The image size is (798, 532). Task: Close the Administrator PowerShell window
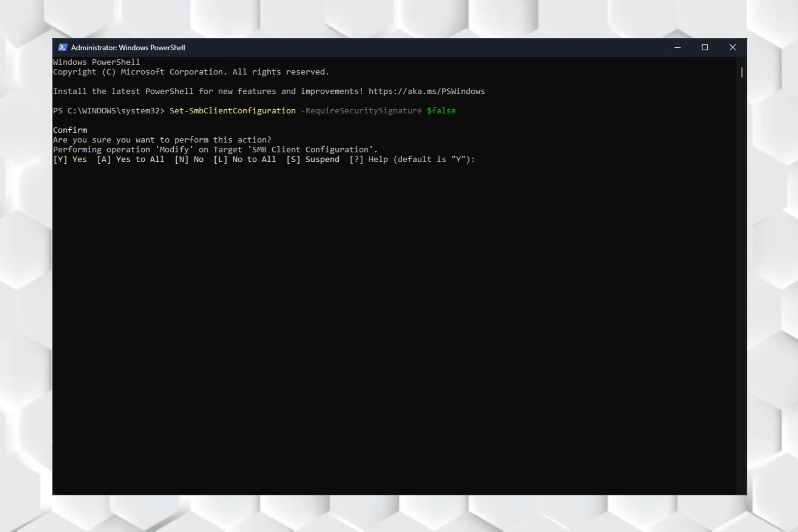pyautogui.click(x=733, y=47)
